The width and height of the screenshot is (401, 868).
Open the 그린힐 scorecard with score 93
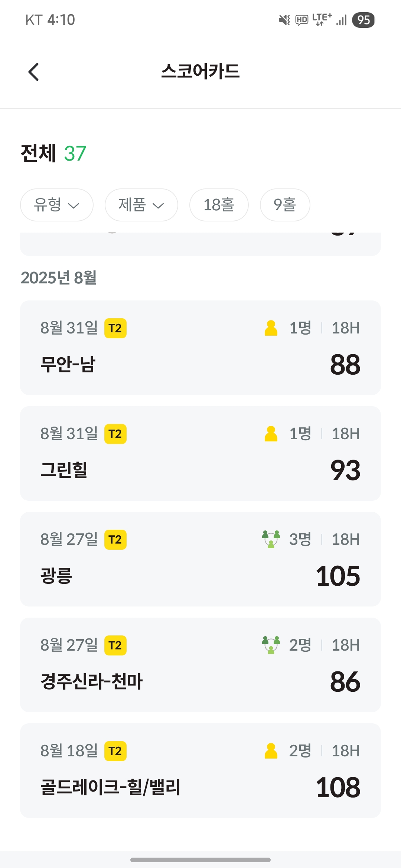(200, 453)
